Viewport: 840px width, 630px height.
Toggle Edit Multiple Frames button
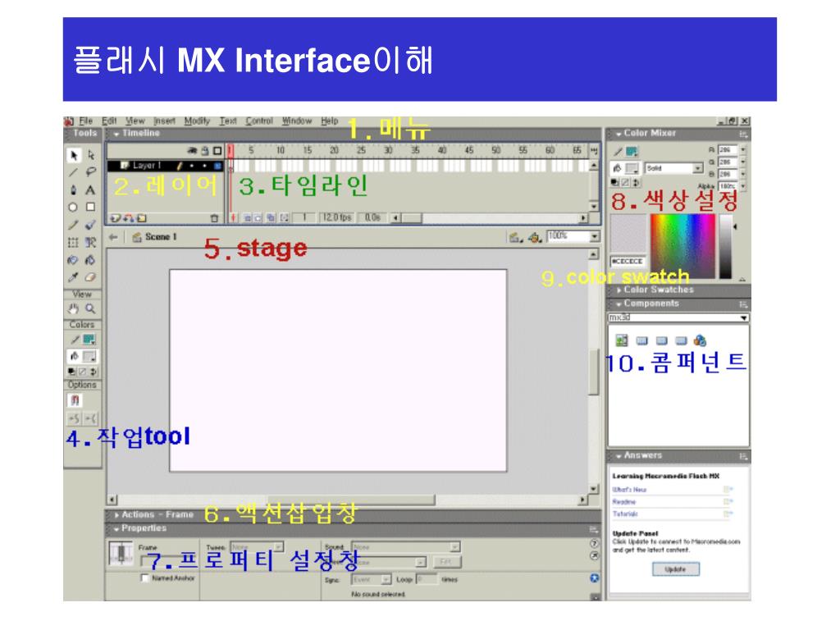click(272, 218)
